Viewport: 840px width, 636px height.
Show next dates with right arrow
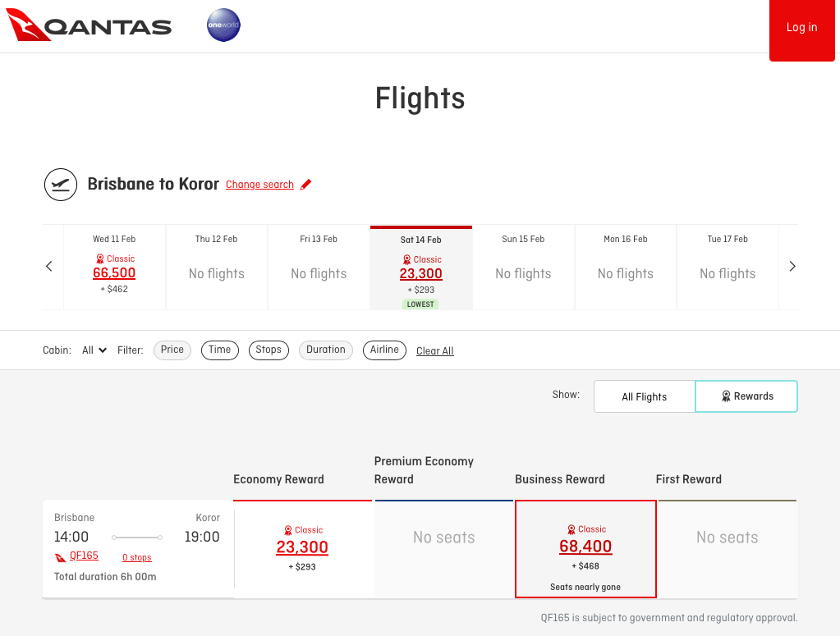(792, 266)
